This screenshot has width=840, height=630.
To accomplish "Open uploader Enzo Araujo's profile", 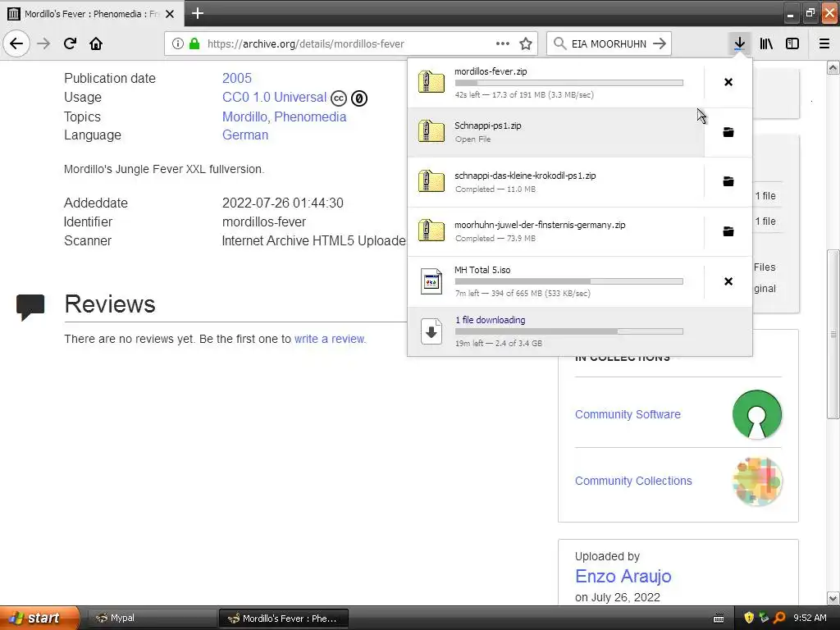I will (x=623, y=576).
